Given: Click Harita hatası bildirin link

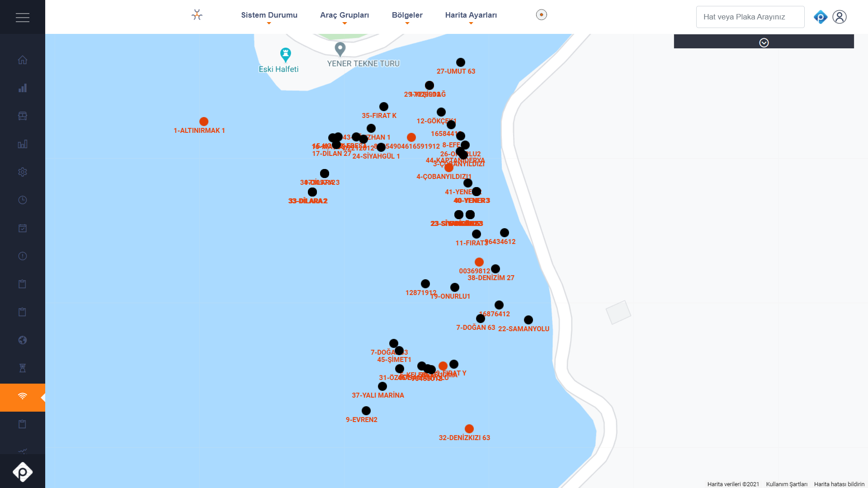Looking at the screenshot, I should pyautogui.click(x=839, y=484).
